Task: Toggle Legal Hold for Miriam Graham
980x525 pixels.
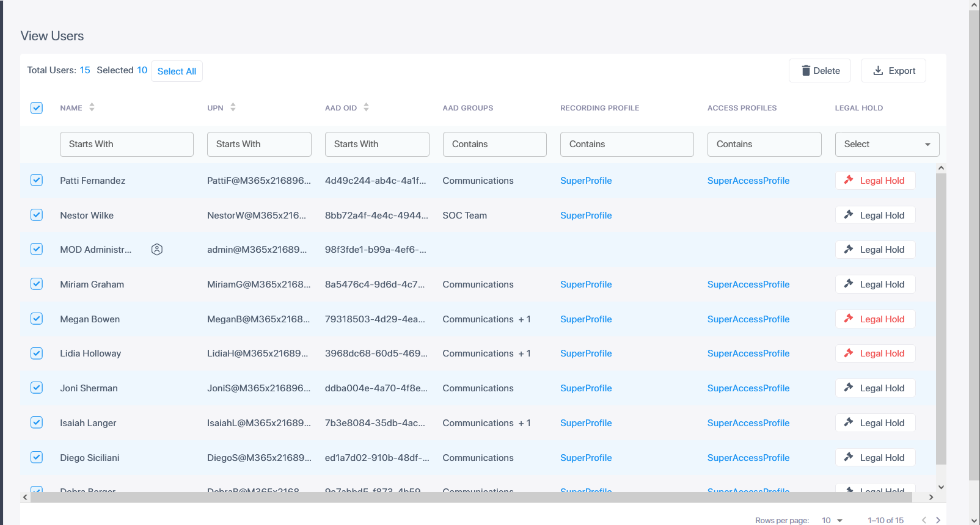Action: (x=875, y=284)
